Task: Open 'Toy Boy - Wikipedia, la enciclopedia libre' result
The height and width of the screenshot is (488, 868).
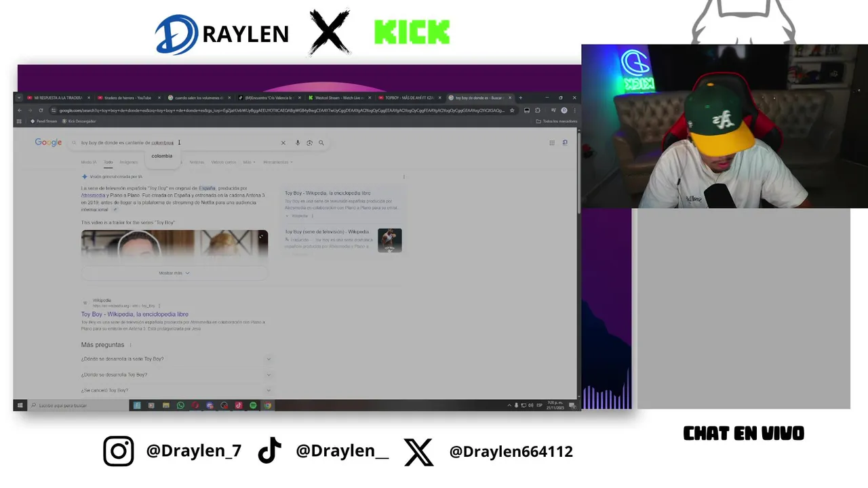Action: point(135,314)
